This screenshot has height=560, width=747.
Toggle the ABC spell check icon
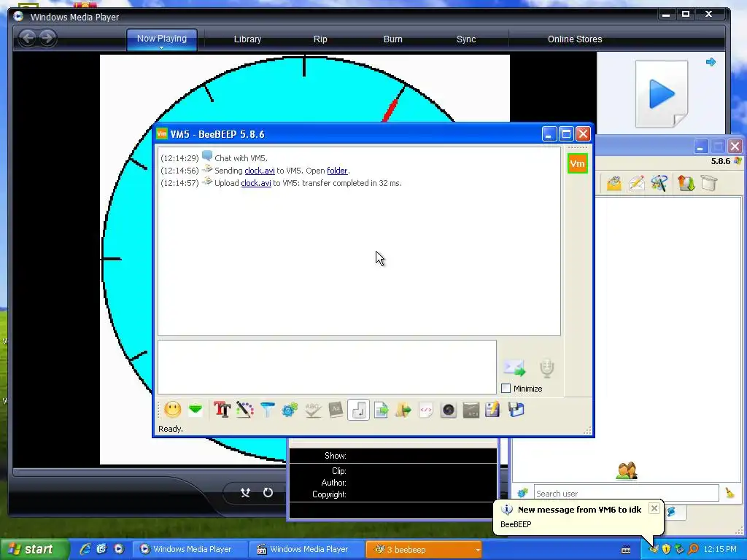click(312, 410)
